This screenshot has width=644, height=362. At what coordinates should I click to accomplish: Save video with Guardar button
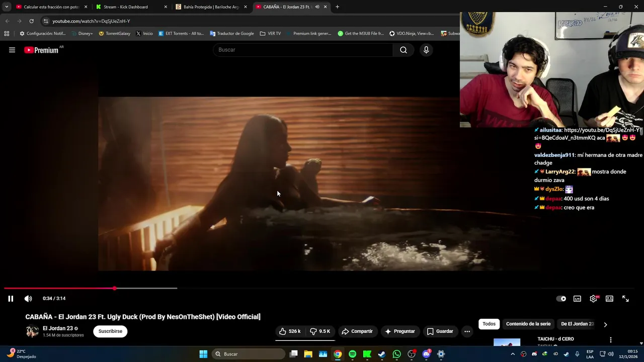440,331
